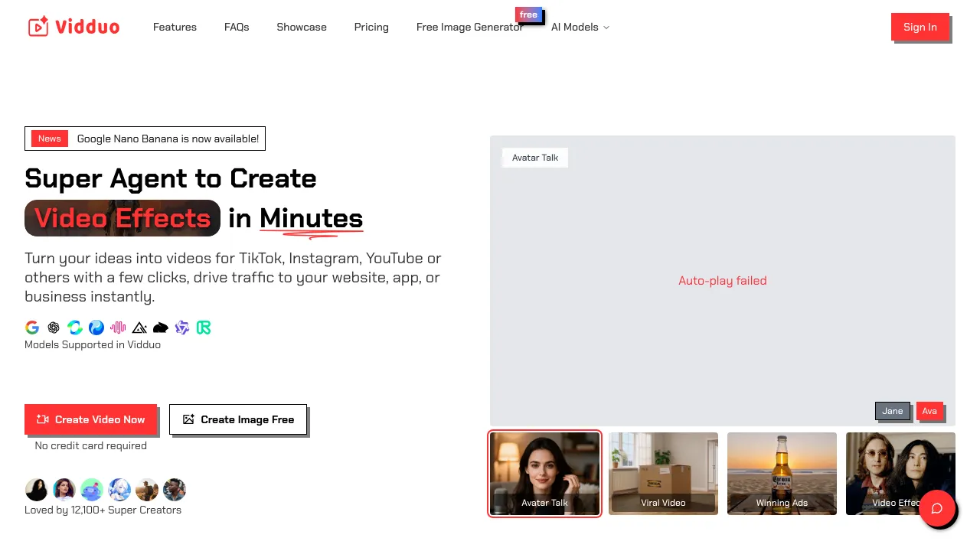Click the free badge above AI Models
The image size is (980, 551).
(528, 15)
